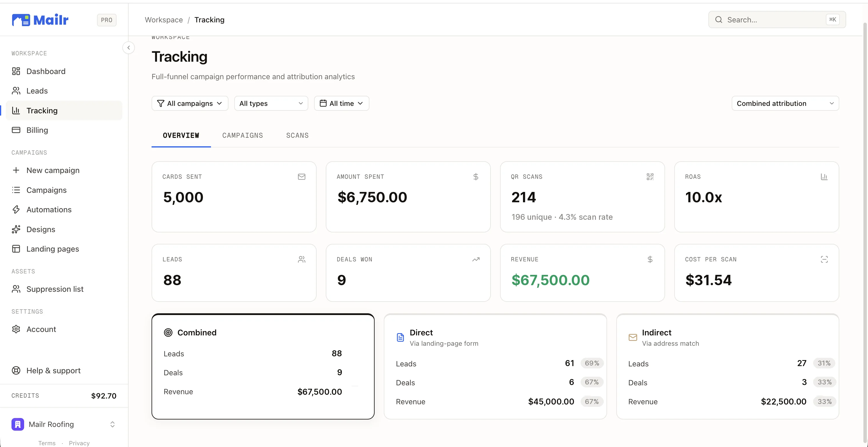The height and width of the screenshot is (447, 868).
Task: Click the Workspace breadcrumb link
Action: pyautogui.click(x=164, y=20)
